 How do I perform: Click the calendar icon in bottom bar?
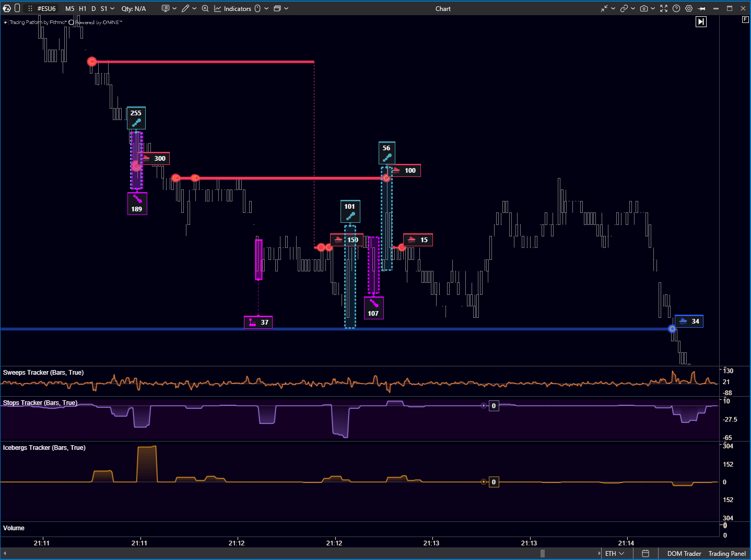tap(646, 553)
